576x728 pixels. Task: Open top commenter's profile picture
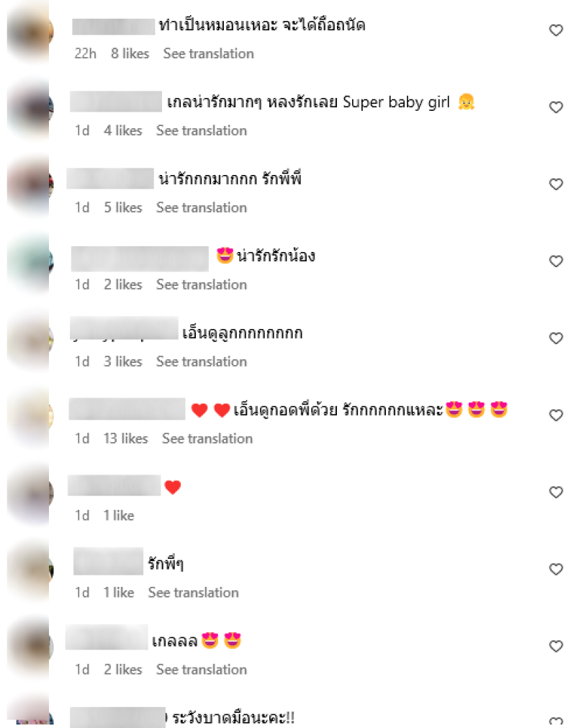(x=30, y=32)
